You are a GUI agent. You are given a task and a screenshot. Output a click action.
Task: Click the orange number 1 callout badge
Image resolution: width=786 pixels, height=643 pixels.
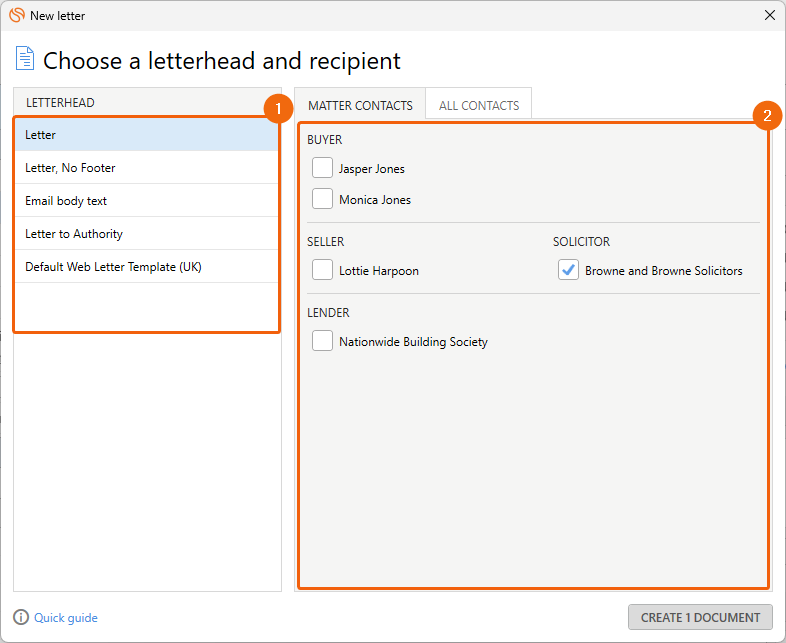(x=278, y=109)
